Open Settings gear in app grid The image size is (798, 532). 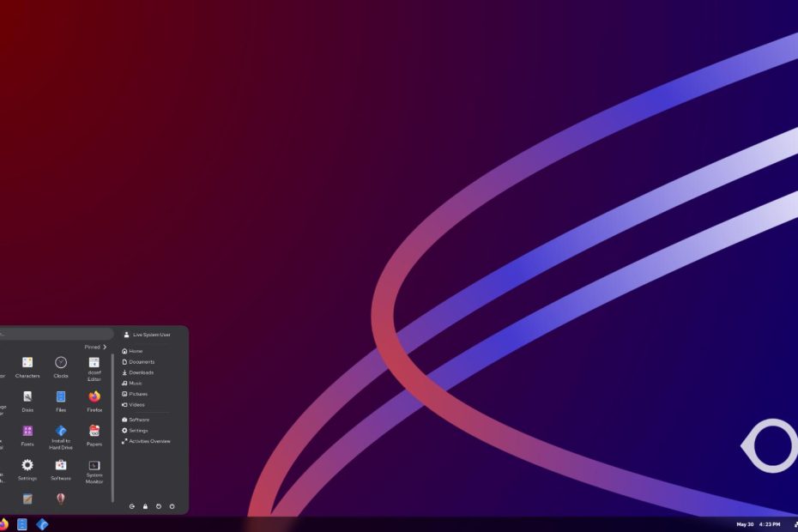27,469
